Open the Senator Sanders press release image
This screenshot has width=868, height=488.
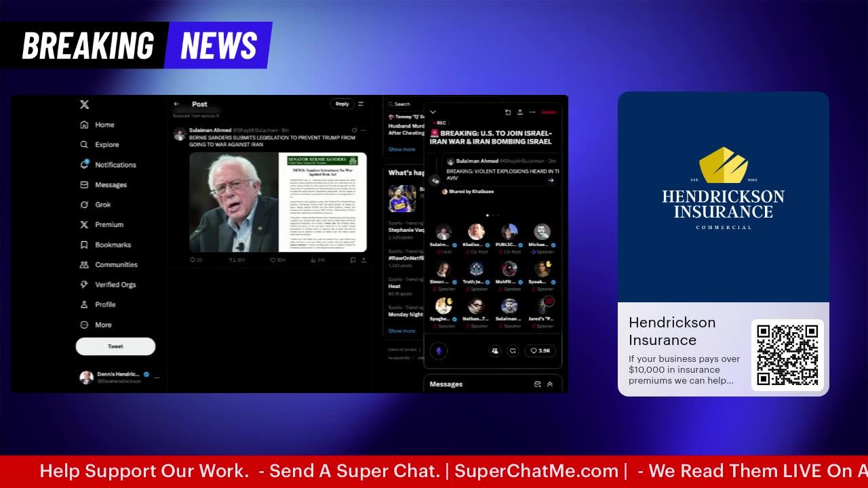coord(323,202)
